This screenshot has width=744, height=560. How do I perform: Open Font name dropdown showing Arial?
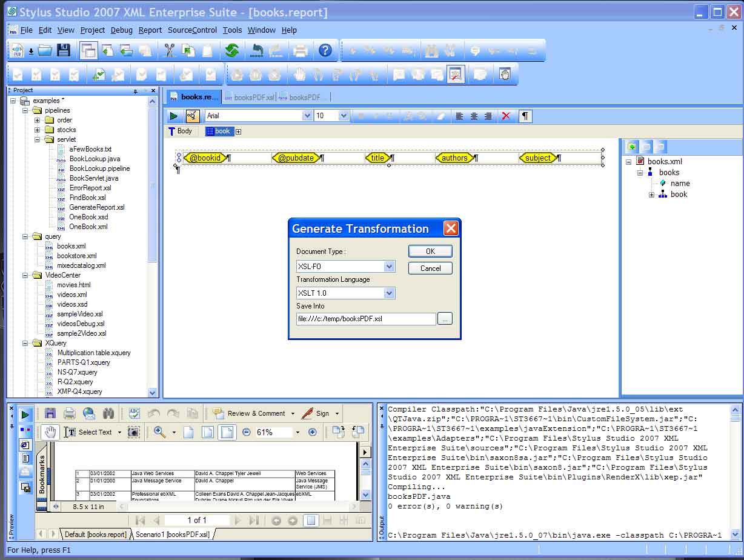click(x=307, y=116)
